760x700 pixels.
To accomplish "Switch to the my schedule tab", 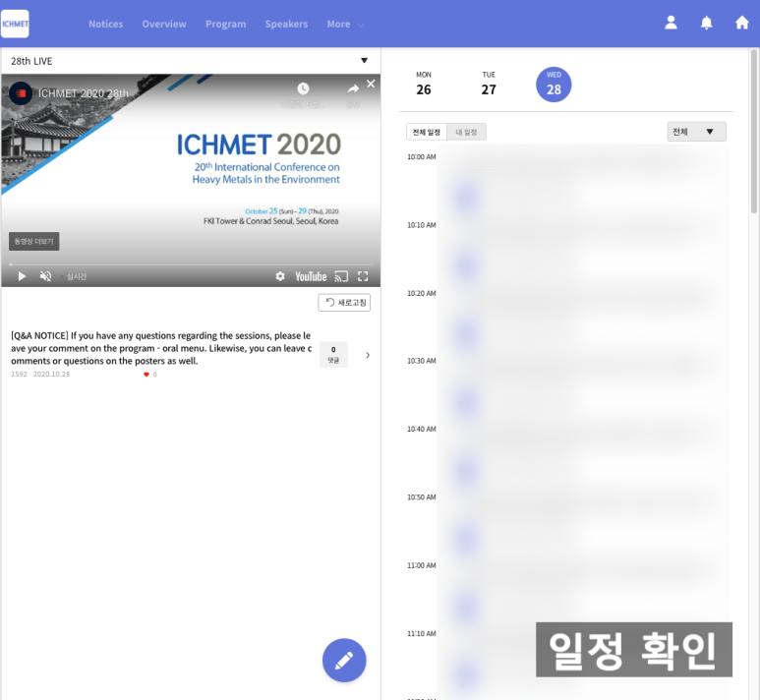I will (x=466, y=132).
